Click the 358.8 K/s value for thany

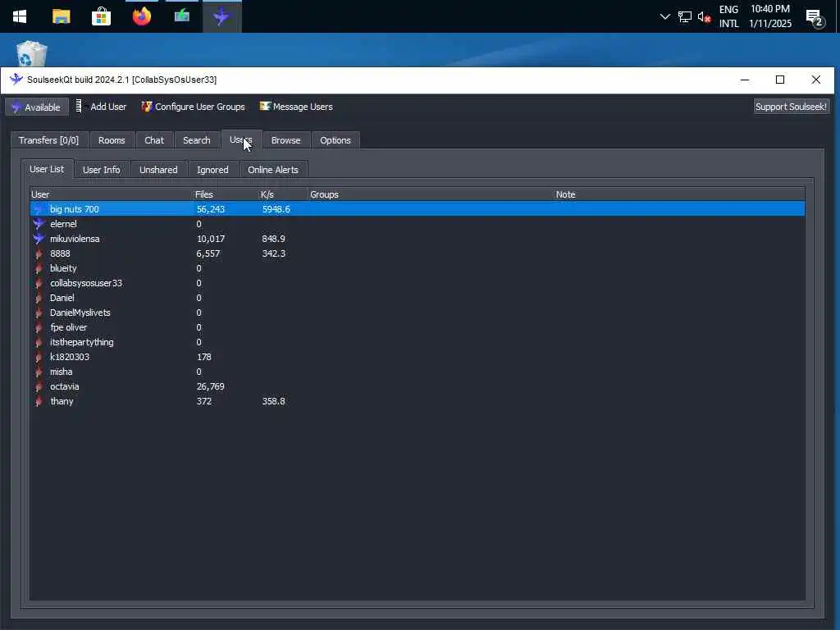click(273, 401)
